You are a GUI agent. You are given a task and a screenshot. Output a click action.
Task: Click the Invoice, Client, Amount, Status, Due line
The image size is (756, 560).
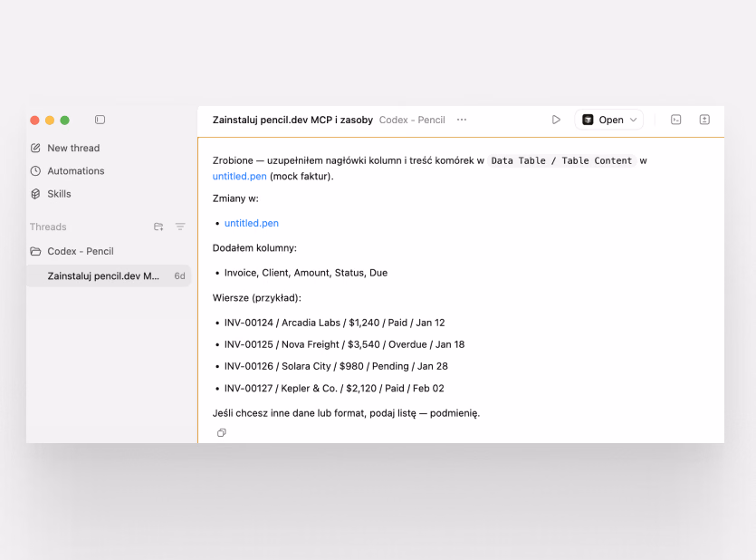(306, 273)
